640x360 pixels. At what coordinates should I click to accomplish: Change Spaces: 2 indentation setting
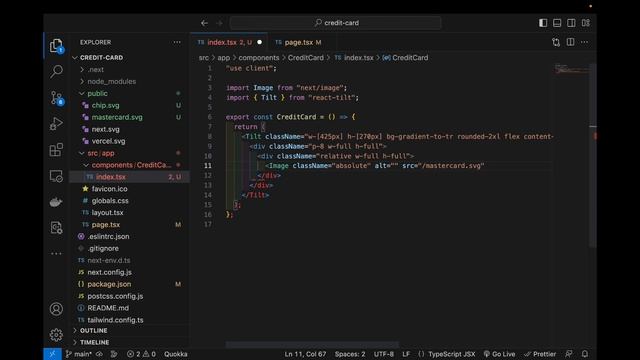click(350, 354)
